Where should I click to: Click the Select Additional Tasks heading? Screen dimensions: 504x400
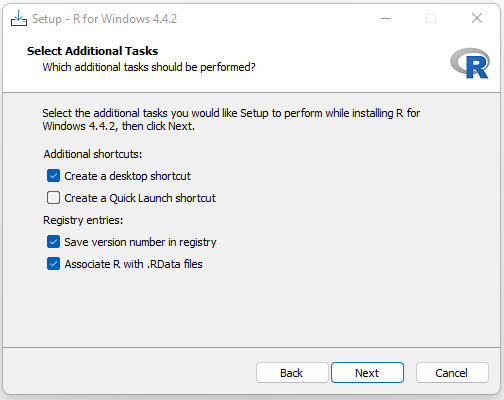point(92,51)
